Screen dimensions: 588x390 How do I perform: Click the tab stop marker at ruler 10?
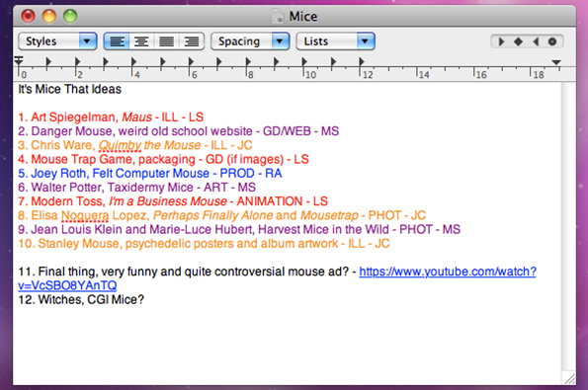click(304, 61)
